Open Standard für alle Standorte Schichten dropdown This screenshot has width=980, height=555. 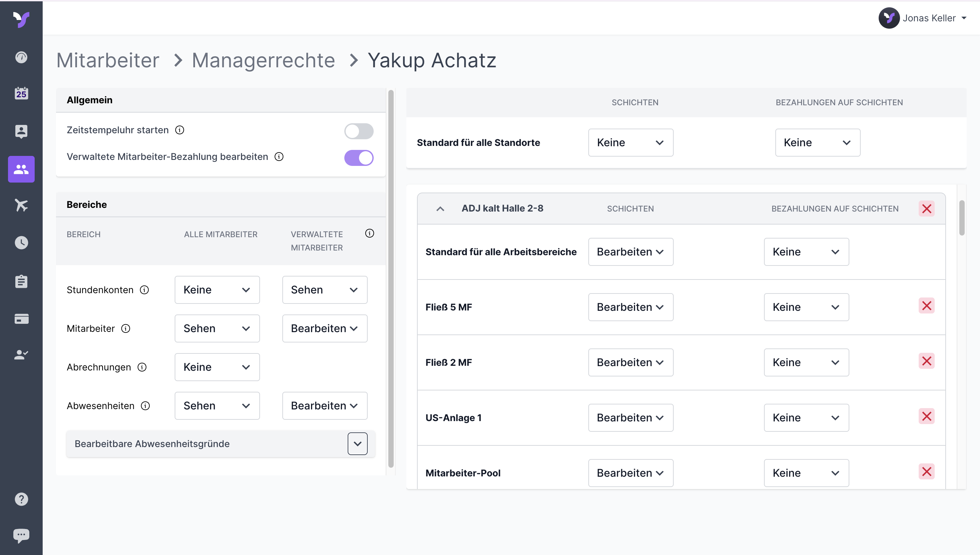click(631, 143)
